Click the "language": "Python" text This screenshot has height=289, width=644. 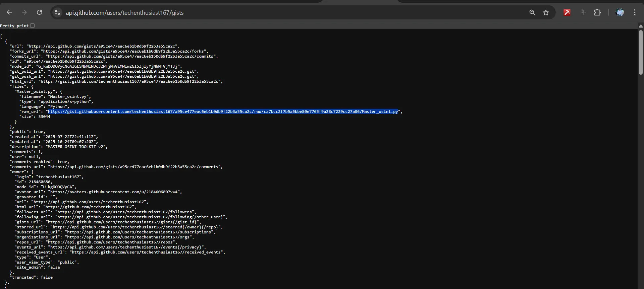(44, 106)
